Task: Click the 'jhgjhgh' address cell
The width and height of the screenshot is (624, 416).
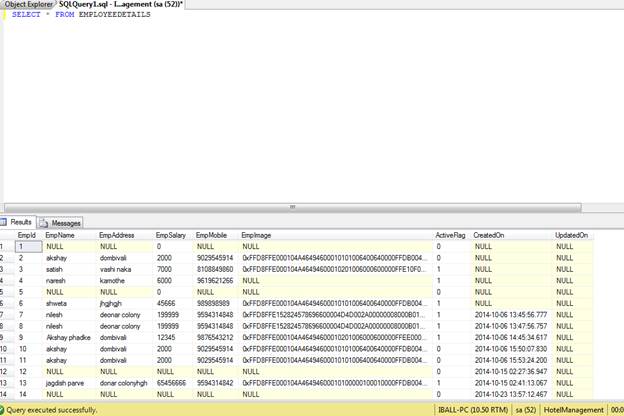Action: point(125,303)
